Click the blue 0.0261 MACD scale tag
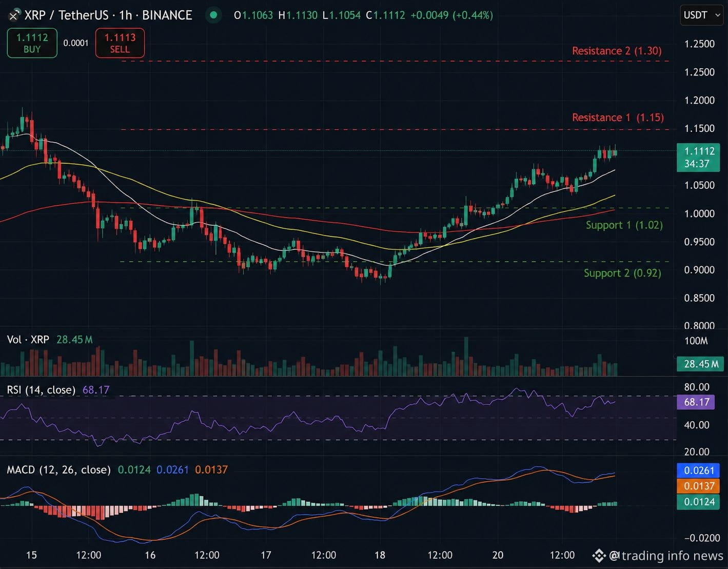This screenshot has height=569, width=728. coord(698,470)
